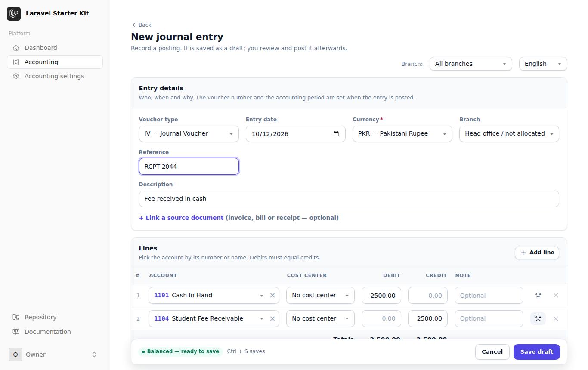Click the Owner avatar badge
This screenshot has width=588, height=370.
(x=15, y=355)
